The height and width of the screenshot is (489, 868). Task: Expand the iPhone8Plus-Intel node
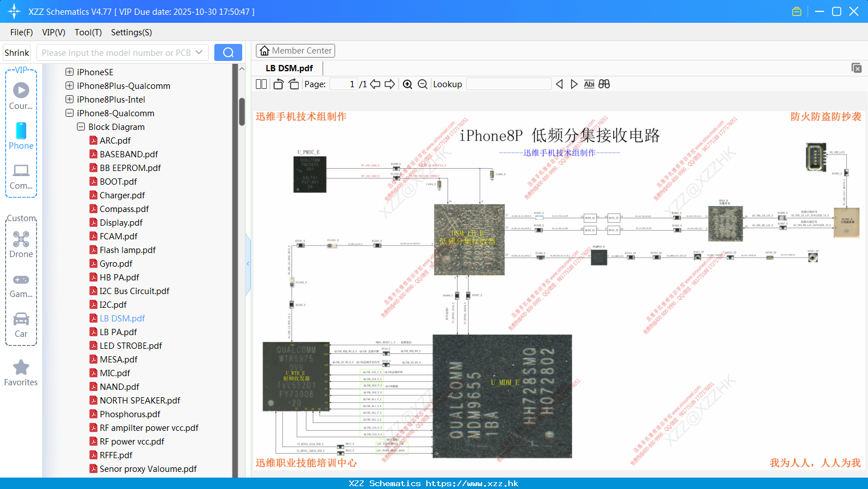(x=70, y=99)
